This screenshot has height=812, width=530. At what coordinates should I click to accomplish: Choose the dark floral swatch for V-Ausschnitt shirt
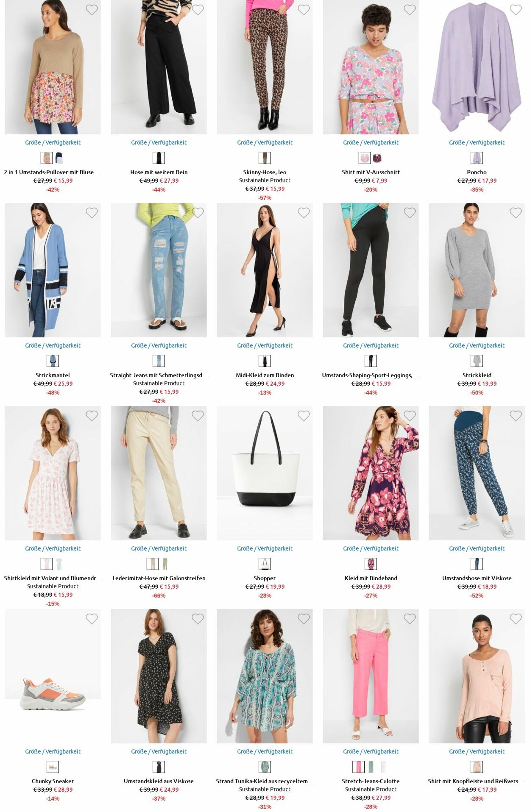(377, 158)
